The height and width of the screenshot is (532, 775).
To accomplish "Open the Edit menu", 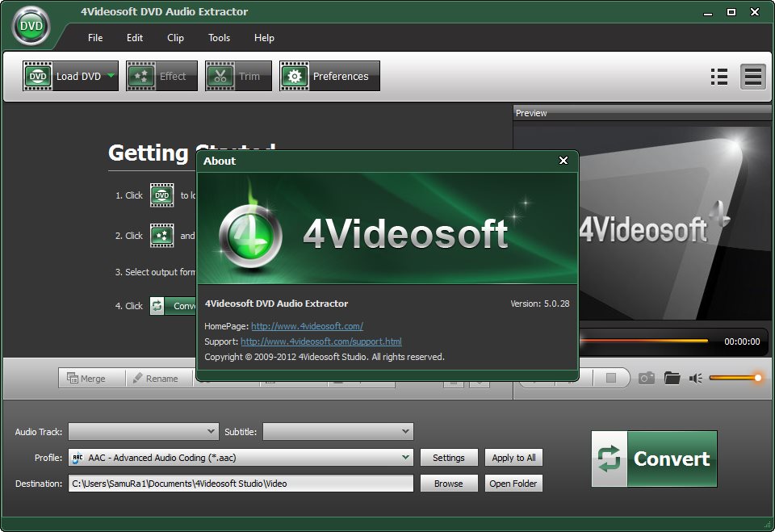I will [135, 38].
